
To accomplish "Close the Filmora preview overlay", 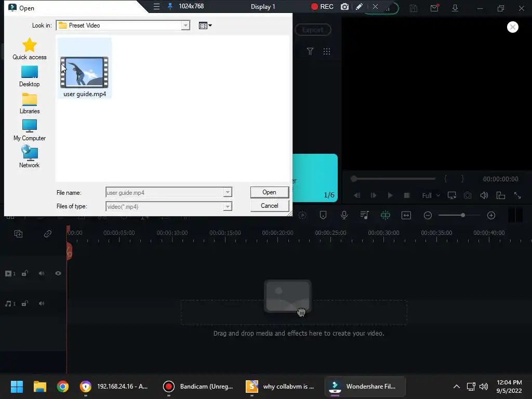I will point(513,27).
